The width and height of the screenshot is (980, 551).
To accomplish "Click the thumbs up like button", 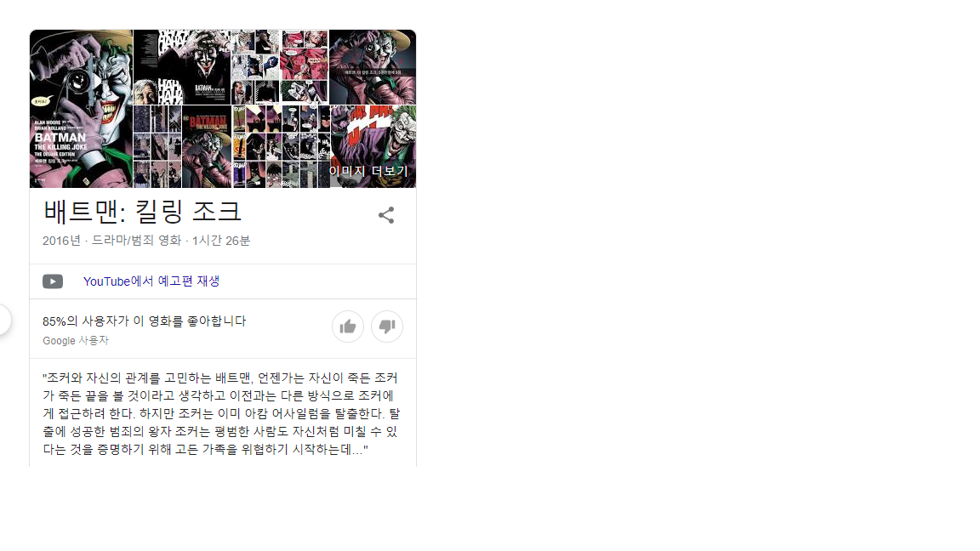I will [347, 327].
